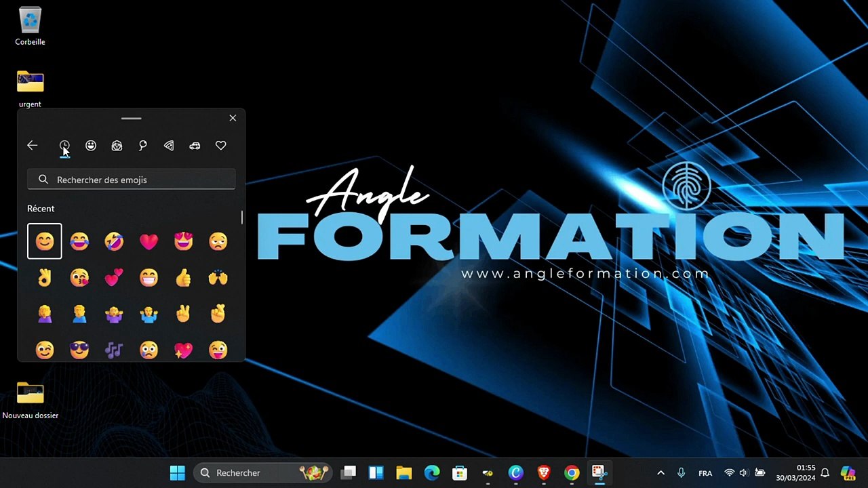Open the balloon celebrations emoji category
The width and height of the screenshot is (868, 488).
pos(142,146)
